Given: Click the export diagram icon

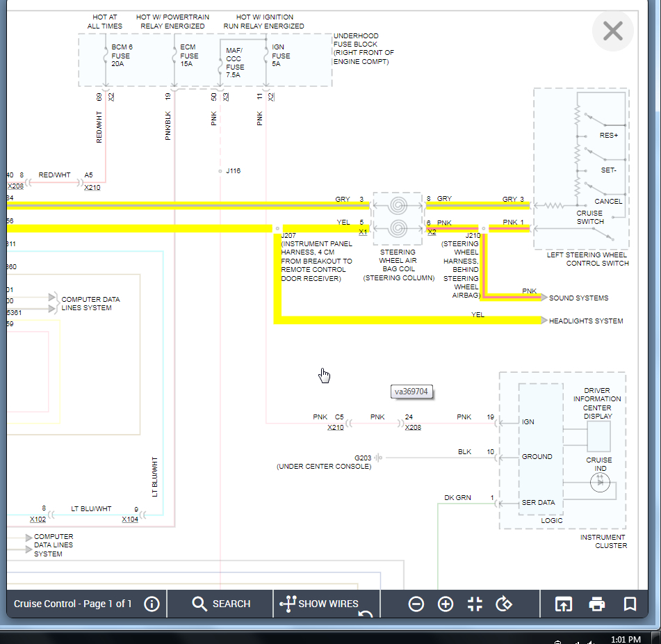Looking at the screenshot, I should [564, 604].
